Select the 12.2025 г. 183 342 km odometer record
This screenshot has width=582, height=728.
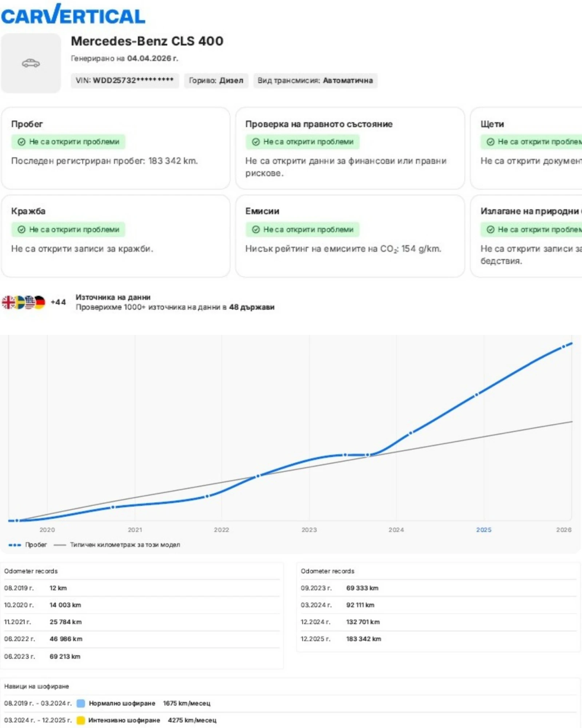pyautogui.click(x=438, y=639)
